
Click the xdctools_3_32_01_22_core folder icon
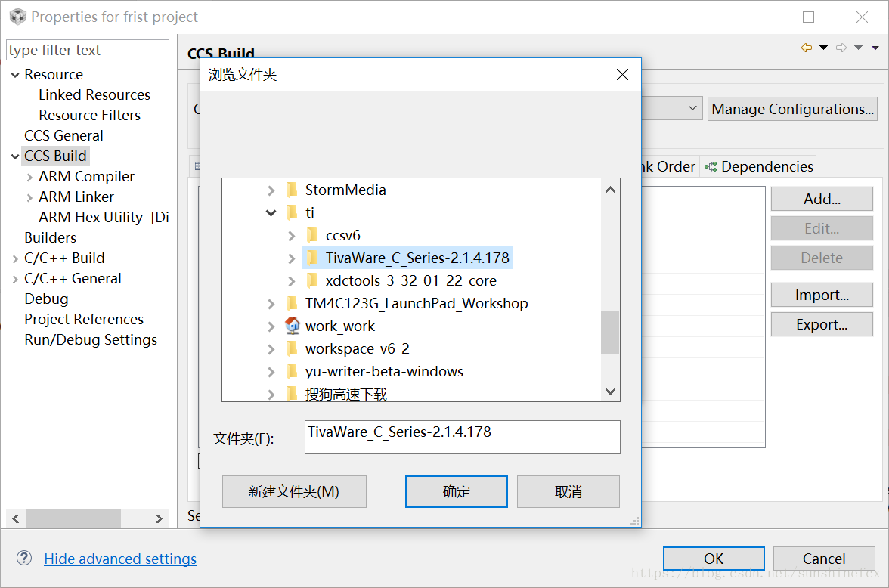[312, 280]
